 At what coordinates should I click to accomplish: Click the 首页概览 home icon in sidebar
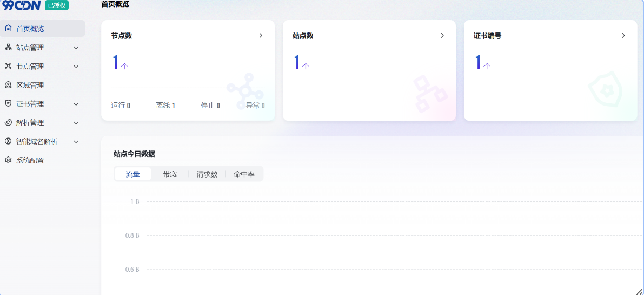click(x=8, y=29)
